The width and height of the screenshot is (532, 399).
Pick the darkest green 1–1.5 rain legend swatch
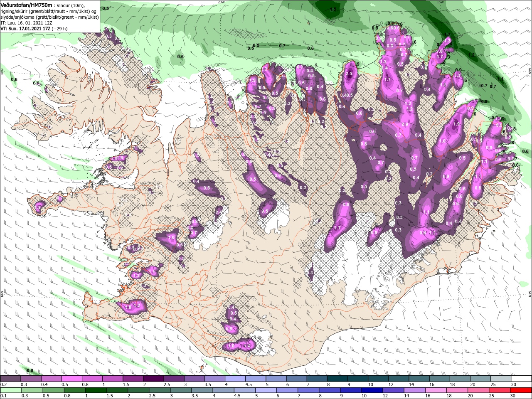(x=96, y=390)
